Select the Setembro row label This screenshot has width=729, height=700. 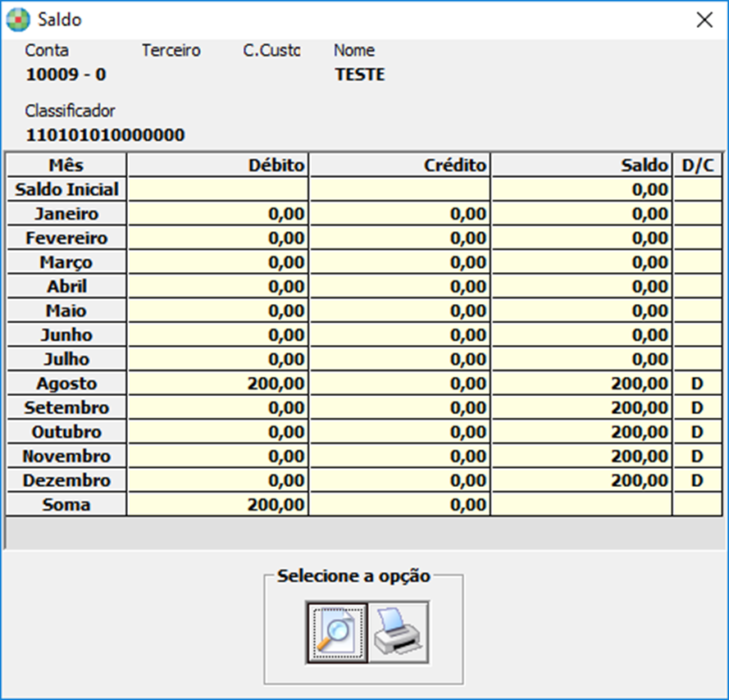coord(66,407)
